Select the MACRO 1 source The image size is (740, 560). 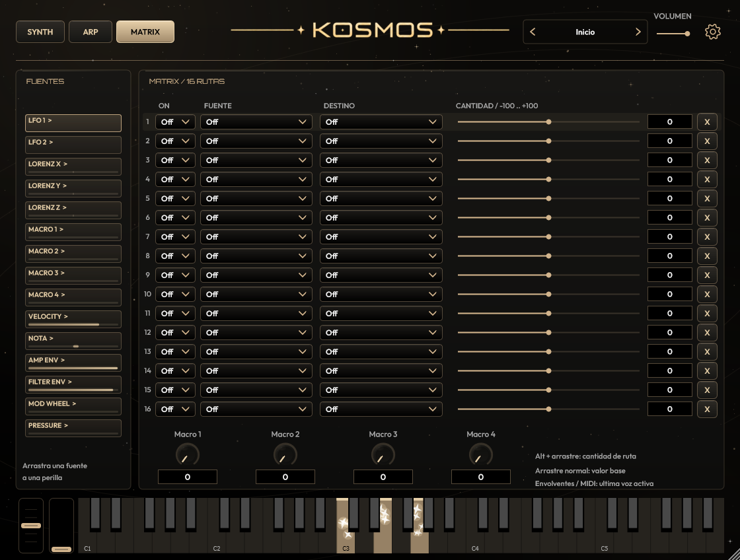pos(73,232)
